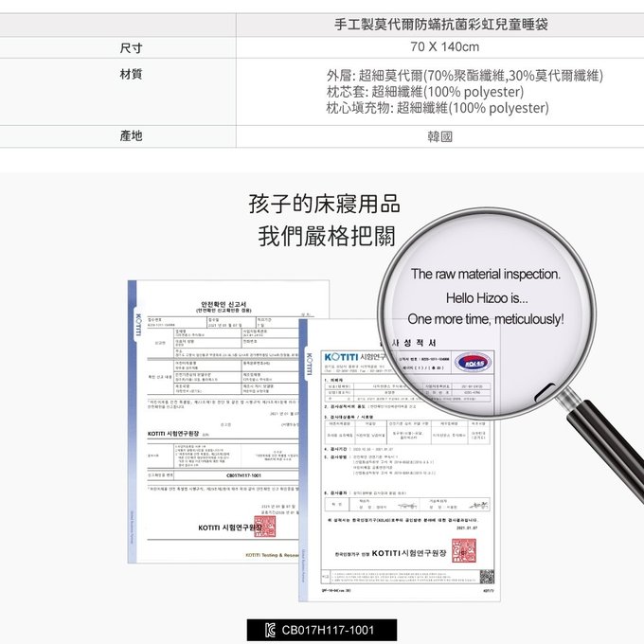Click the certification number CB017H117-1001 badge
The width and height of the screenshot is (644, 644).
(x=322, y=630)
